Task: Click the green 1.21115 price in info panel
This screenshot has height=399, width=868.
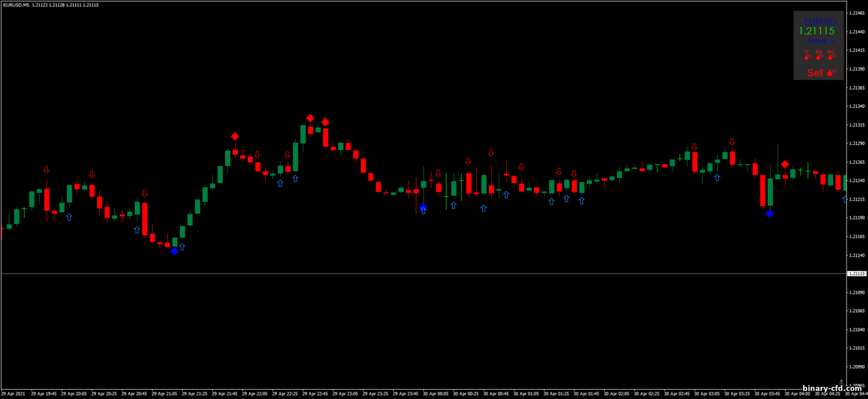Action: 816,31
